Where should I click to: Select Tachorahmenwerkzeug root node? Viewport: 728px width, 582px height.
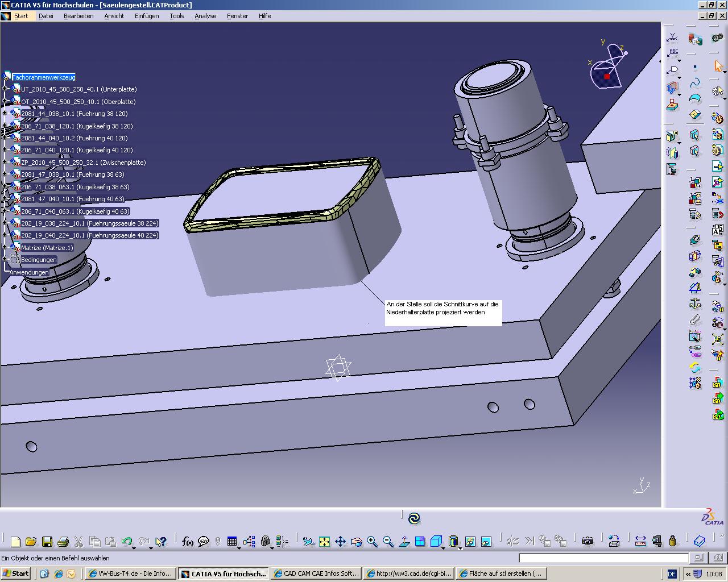tap(44, 77)
